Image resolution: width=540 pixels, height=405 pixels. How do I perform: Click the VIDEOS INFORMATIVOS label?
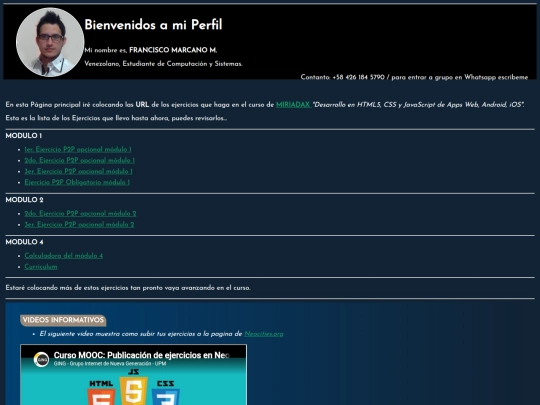(63, 320)
